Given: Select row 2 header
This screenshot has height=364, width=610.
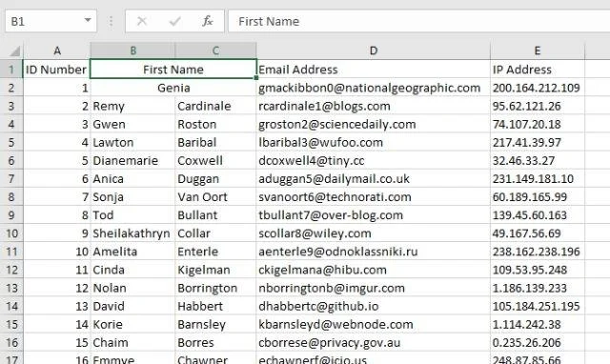Looking at the screenshot, I should coord(11,88).
